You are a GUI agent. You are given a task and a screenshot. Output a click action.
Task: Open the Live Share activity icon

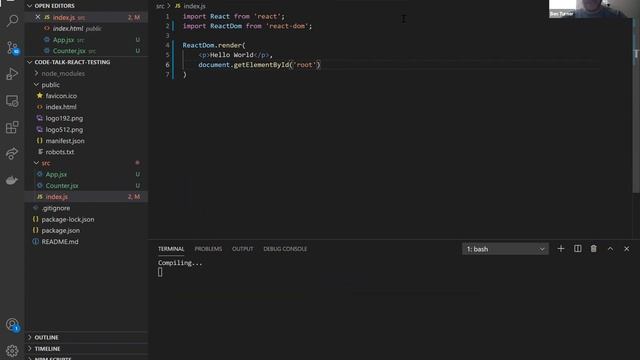12,153
